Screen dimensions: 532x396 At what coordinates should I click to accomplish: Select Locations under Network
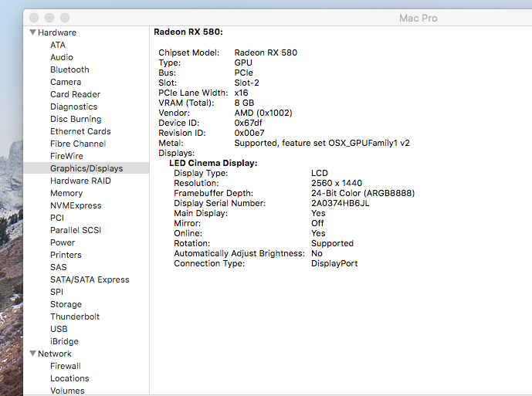pos(70,378)
